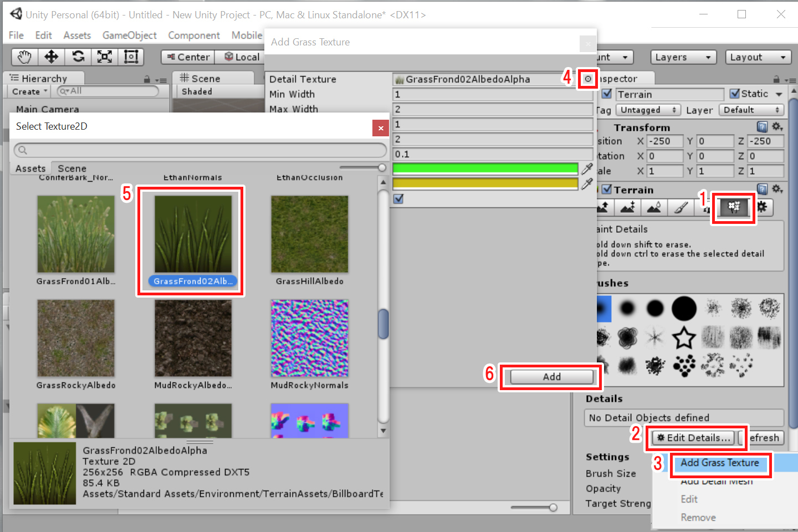Open the Layer dropdown showing Default

tap(751, 110)
